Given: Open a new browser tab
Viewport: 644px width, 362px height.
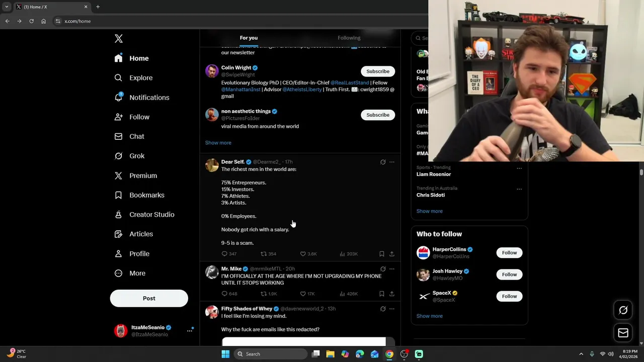Looking at the screenshot, I should (x=98, y=7).
